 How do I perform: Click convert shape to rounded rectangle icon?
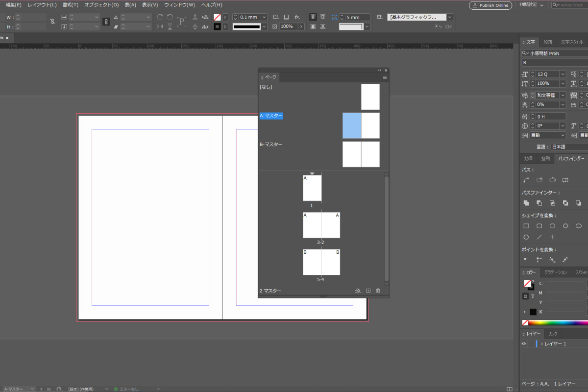539,226
